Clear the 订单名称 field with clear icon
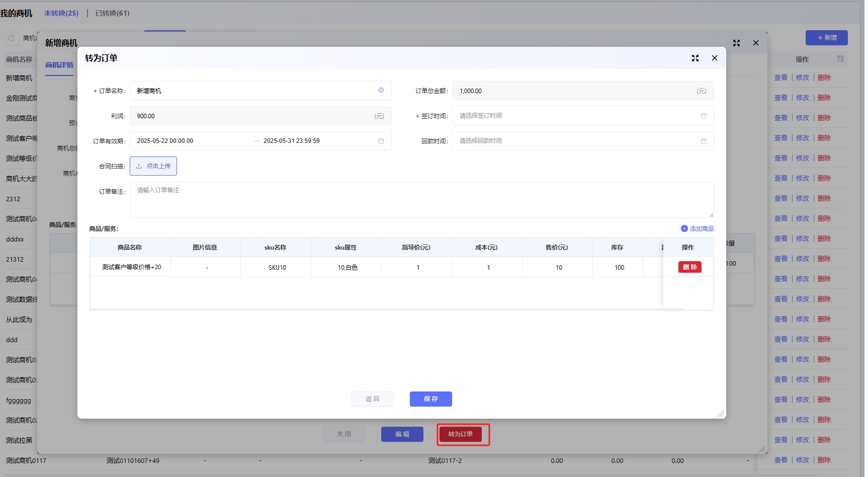 click(381, 91)
